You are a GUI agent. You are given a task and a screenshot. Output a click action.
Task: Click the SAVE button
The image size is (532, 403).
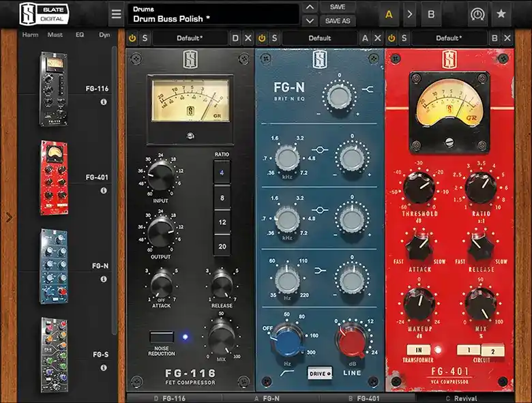click(338, 7)
